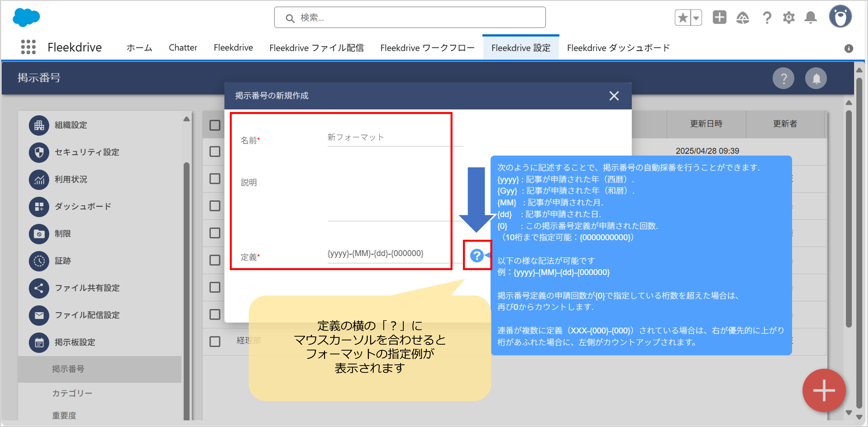The image size is (868, 427).
Task: Click the sidebar vertical scrollbar thumb
Action: coord(186,291)
